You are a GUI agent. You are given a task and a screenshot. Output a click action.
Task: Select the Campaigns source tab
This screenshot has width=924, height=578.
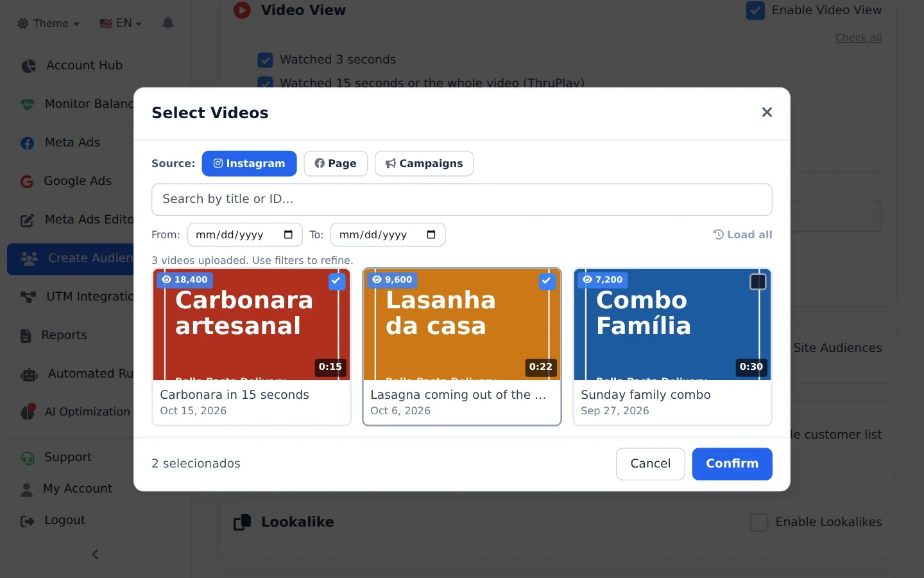coord(424,164)
